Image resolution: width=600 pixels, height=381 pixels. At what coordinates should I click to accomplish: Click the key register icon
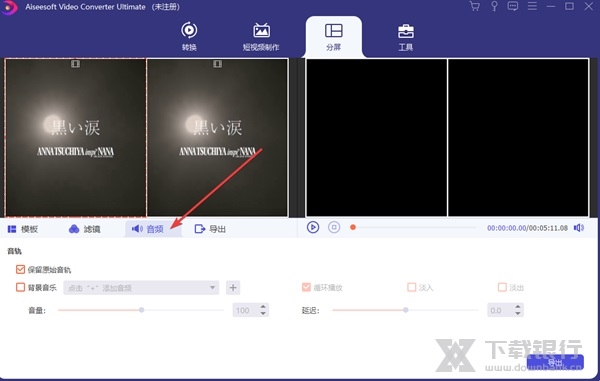coord(494,7)
